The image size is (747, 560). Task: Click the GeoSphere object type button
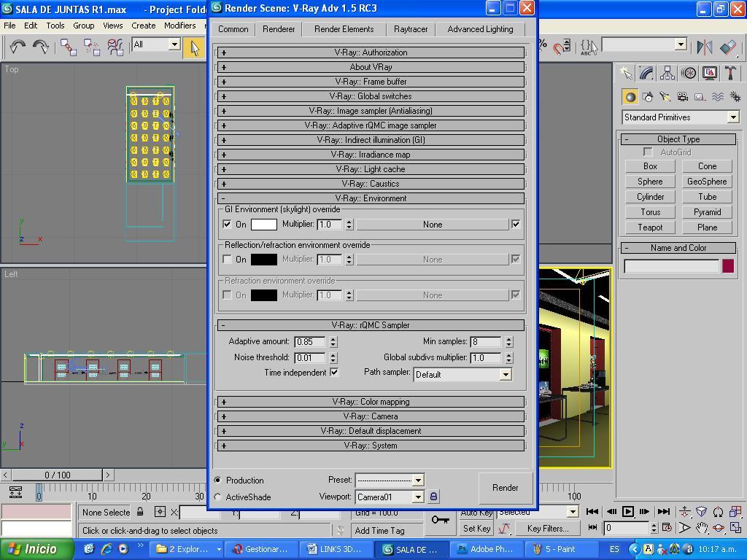point(707,182)
